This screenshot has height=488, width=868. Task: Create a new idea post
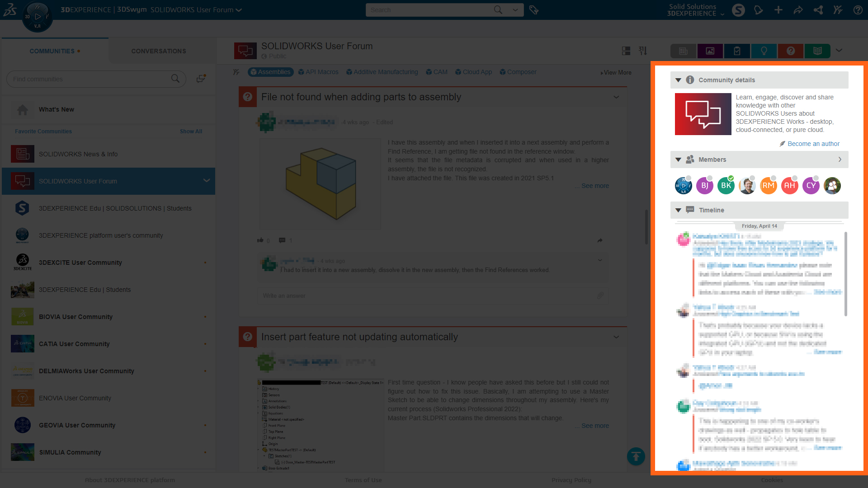[x=764, y=51]
